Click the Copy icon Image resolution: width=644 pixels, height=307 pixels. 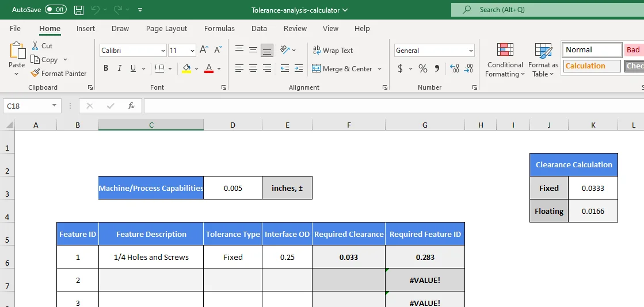pyautogui.click(x=35, y=60)
